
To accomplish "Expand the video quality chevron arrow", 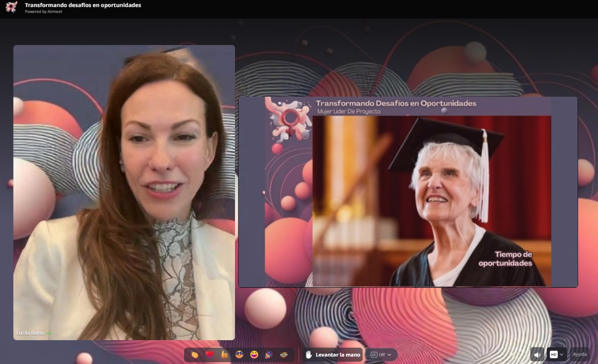I will 562,355.
